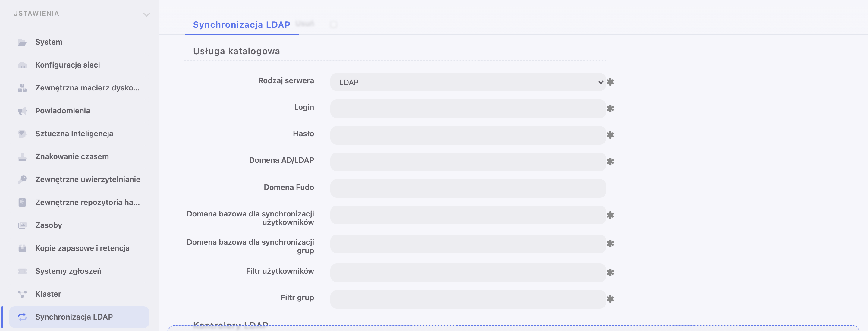Click the Znakowanie czasem stamp icon
868x331 pixels.
(22, 157)
